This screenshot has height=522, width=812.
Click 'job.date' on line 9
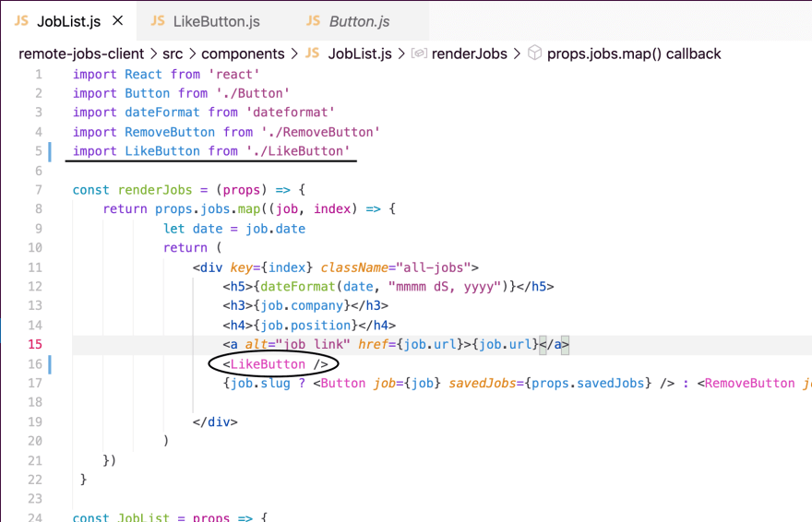(x=276, y=230)
